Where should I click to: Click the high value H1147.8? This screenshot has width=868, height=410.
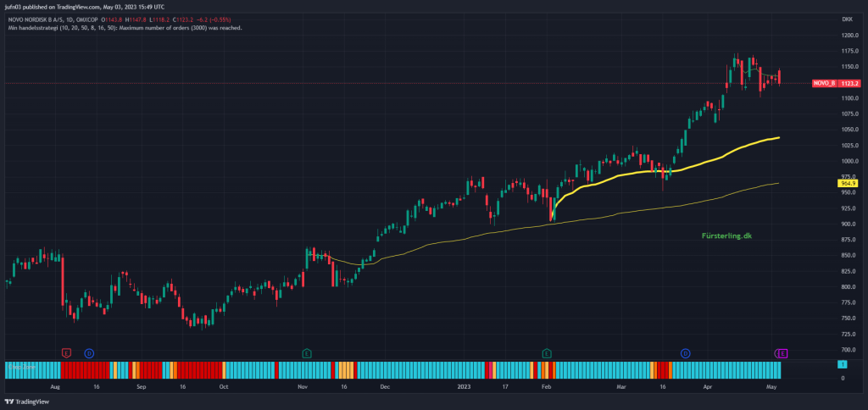tap(136, 20)
